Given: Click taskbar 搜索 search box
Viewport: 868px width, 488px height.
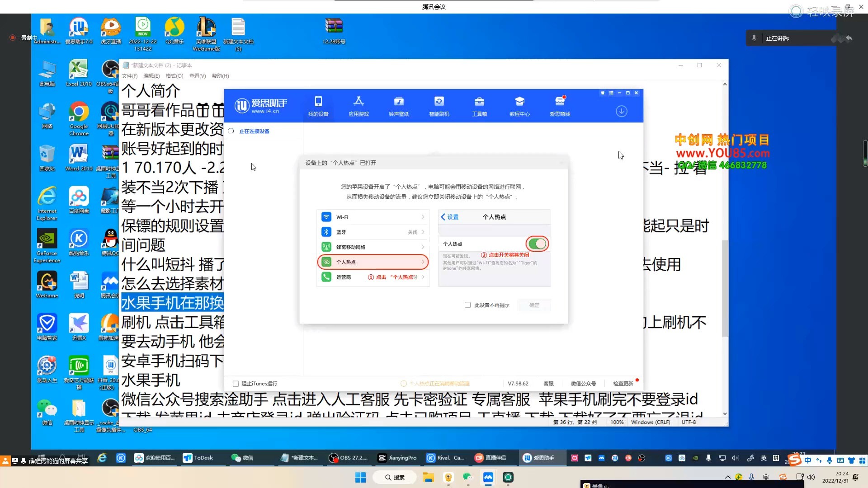Looking at the screenshot, I should [x=394, y=477].
